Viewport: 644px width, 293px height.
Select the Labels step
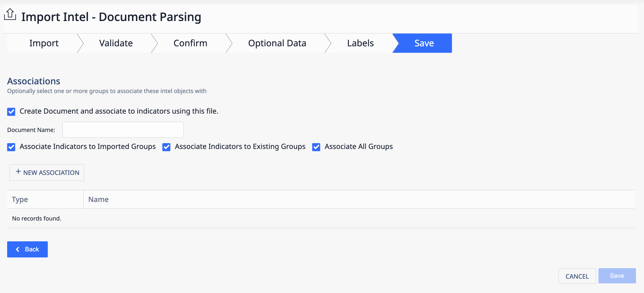360,43
